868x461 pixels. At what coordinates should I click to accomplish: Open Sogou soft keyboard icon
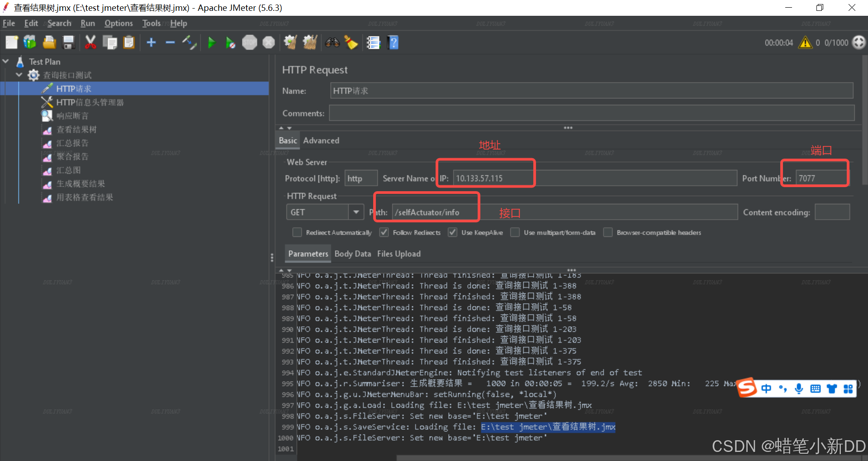point(815,389)
